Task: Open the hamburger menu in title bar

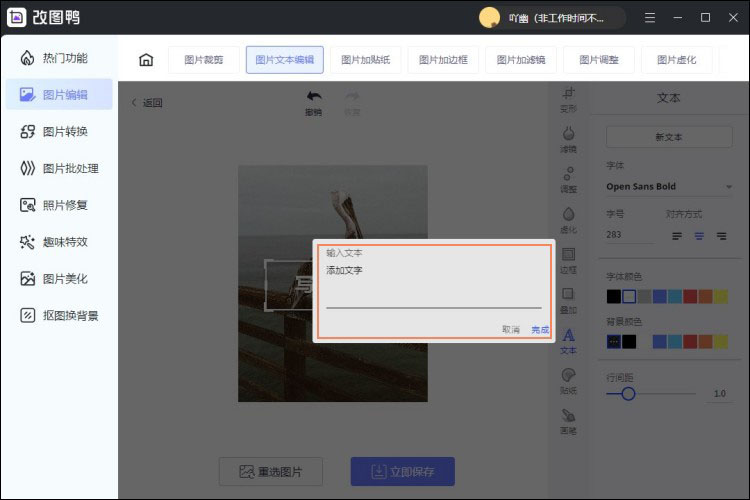Action: click(x=650, y=18)
